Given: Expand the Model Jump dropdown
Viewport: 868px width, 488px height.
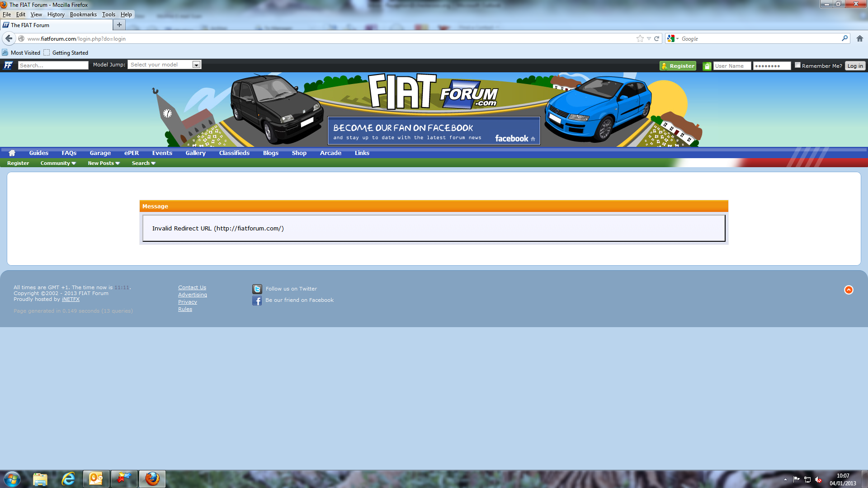Looking at the screenshot, I should point(196,64).
